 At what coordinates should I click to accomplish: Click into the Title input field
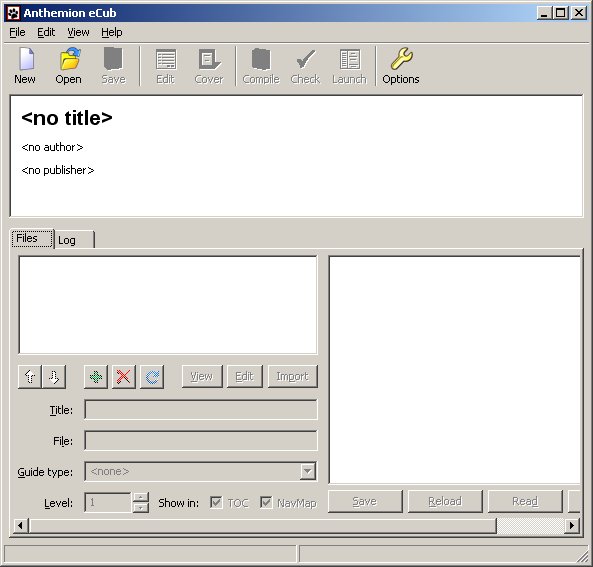coord(201,410)
